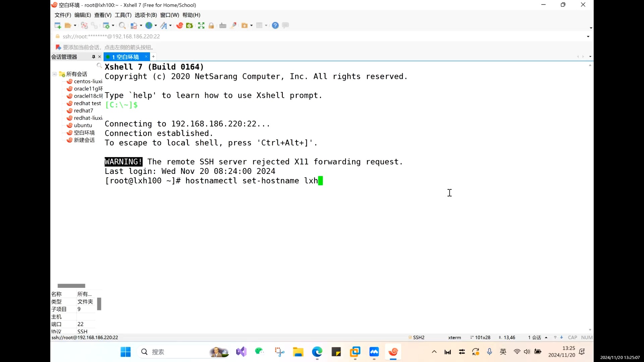Click the Find magnifier toolbar icon
The width and height of the screenshot is (644, 362).
122,25
